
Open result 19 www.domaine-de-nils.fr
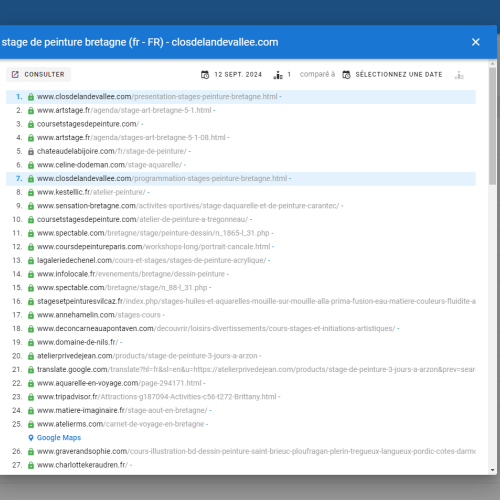click(77, 342)
